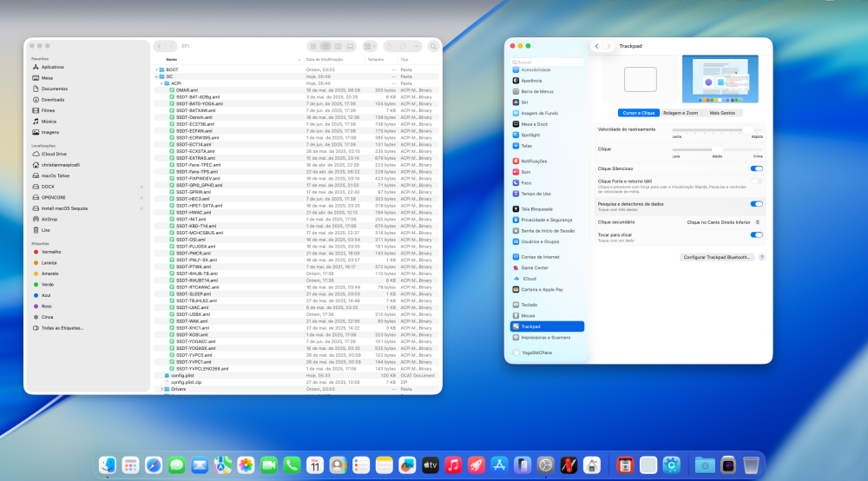Go back in the Finder window
The width and height of the screenshot is (868, 481).
point(160,47)
